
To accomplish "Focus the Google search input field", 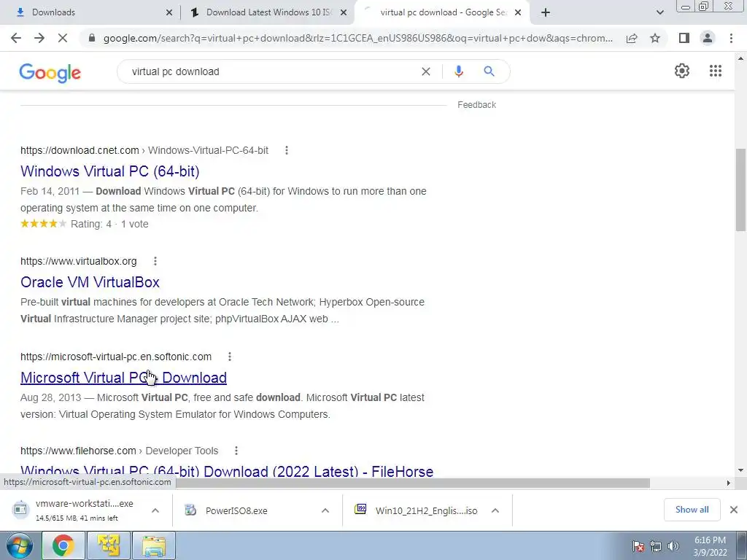I will point(271,71).
